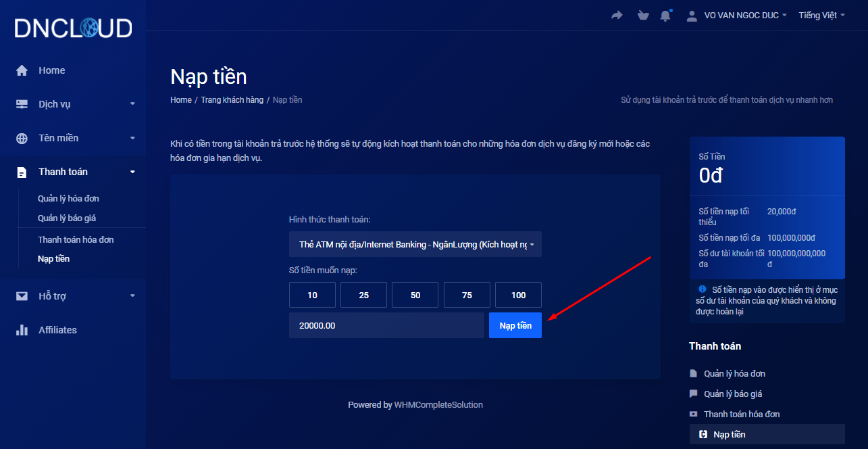Click the amount input field showing 20000.00
The width and height of the screenshot is (868, 449).
coord(386,325)
